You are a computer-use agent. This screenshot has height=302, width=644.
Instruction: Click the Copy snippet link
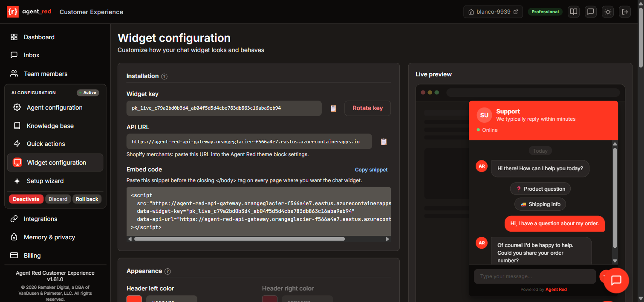coord(371,169)
